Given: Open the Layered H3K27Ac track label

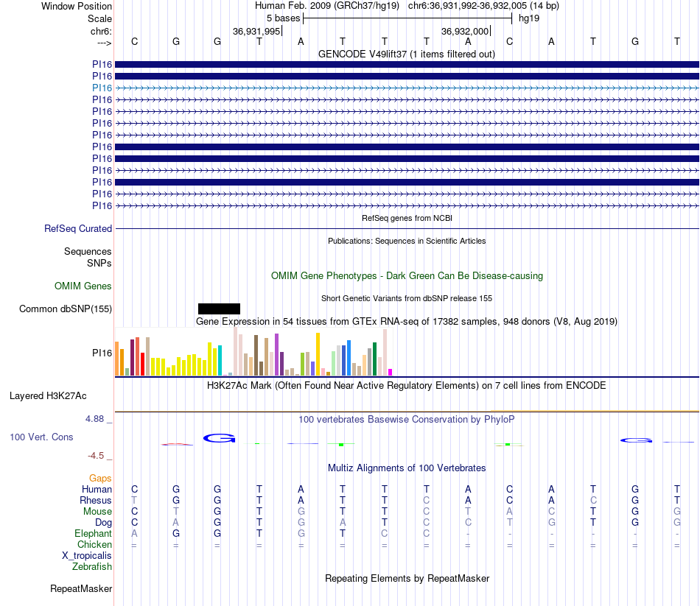Looking at the screenshot, I should pos(48,396).
